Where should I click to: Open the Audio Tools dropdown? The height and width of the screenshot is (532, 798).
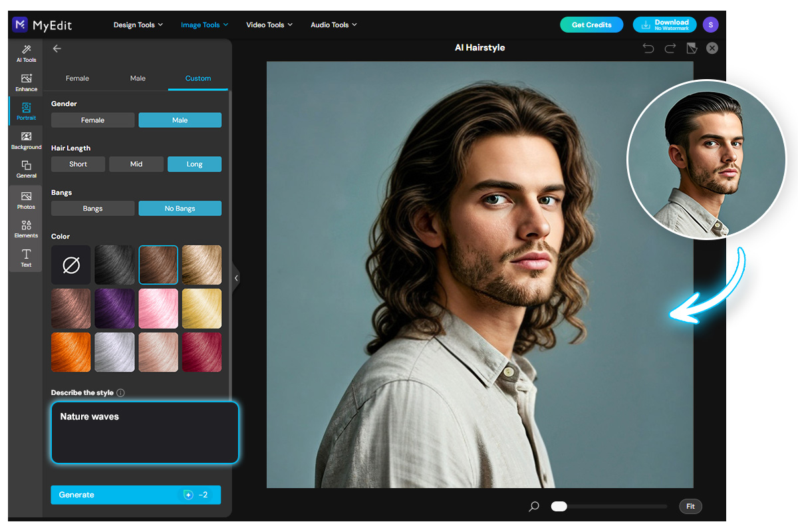click(333, 25)
